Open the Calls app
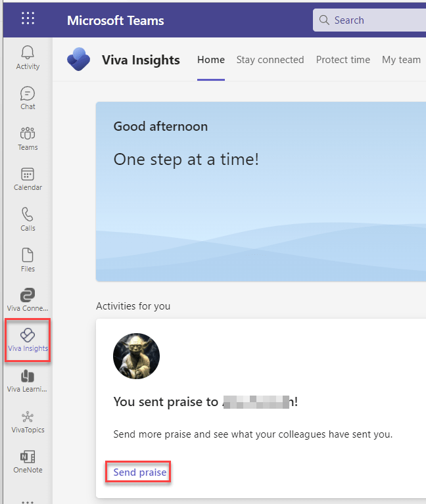 [x=28, y=219]
